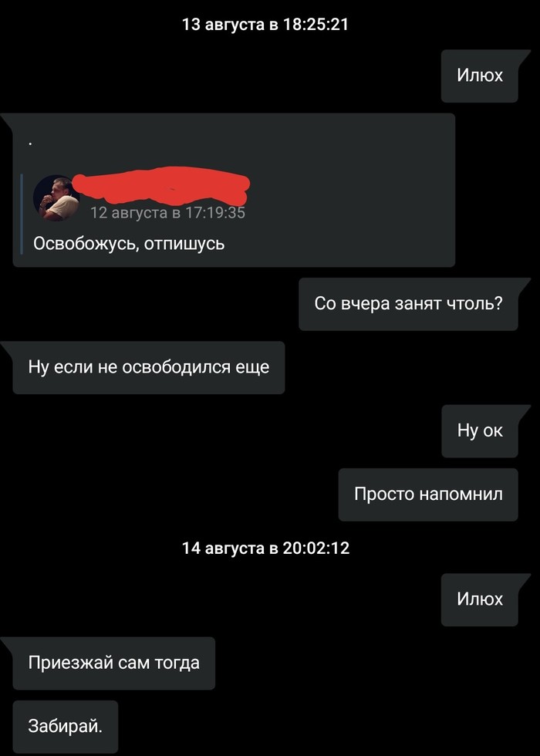Screen dimensions: 540x756
Task: Select message 'Со вчера занят чтоль?'
Action: 408,304
